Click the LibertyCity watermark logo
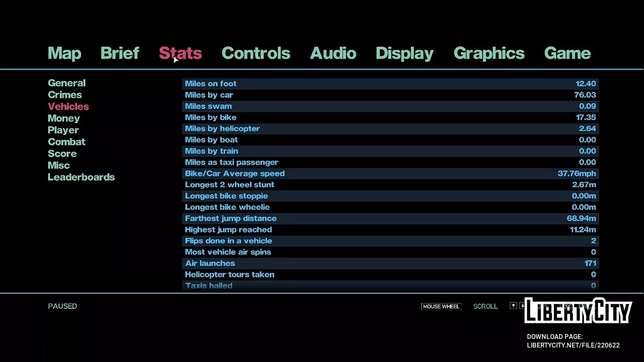 point(577,311)
